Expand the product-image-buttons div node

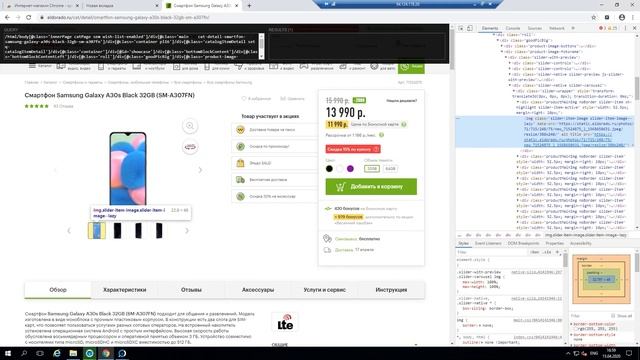[502, 46]
